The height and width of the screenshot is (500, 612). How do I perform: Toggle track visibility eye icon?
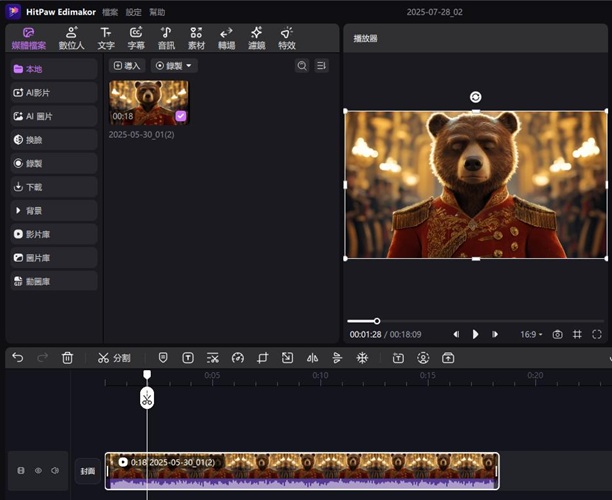click(x=38, y=471)
